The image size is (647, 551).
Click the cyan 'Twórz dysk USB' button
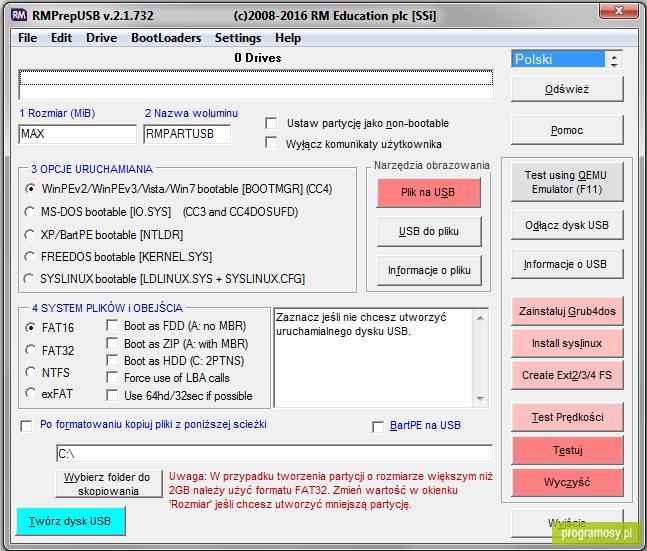pos(70,521)
